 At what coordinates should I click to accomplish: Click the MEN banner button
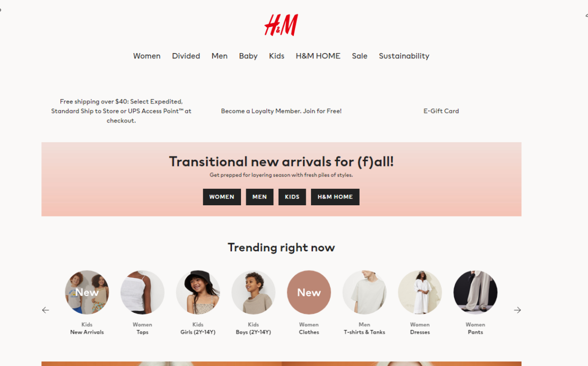point(260,197)
